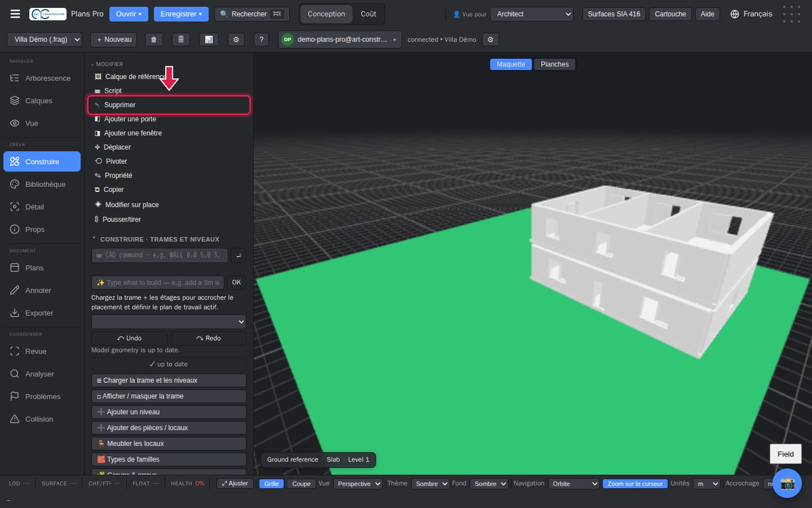Click the question mark help button
812x508 pixels.
[261, 40]
